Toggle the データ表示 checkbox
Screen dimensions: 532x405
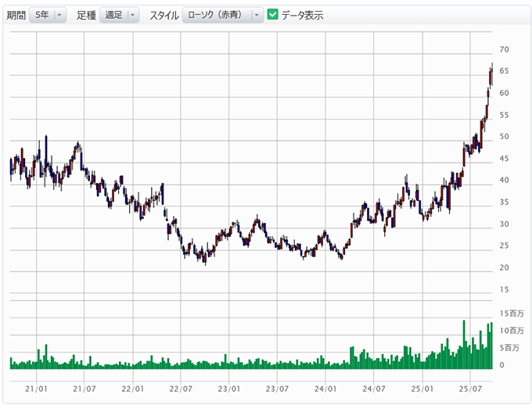[272, 15]
